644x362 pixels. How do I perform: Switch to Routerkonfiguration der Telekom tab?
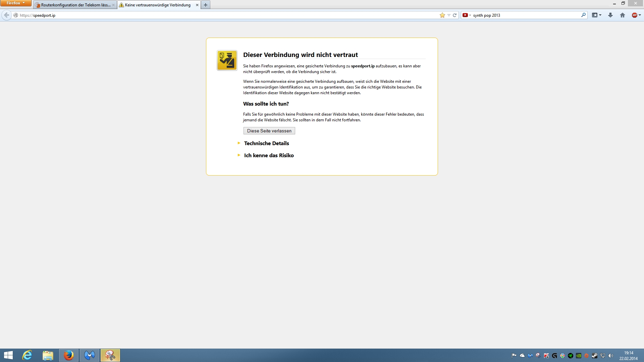tap(75, 5)
